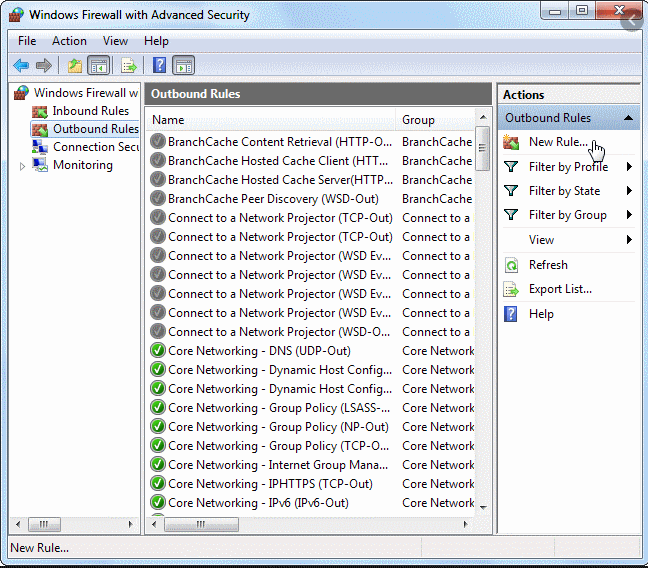
Task: Sort by the Group column header
Action: tap(435, 120)
